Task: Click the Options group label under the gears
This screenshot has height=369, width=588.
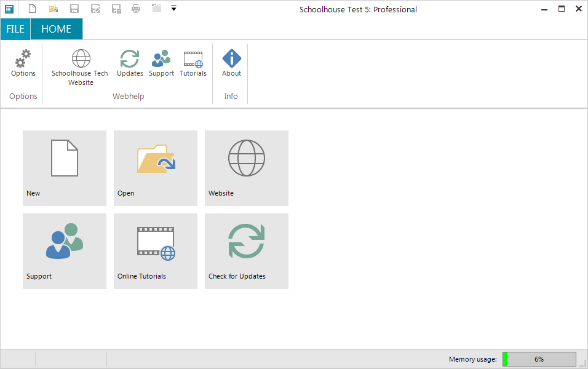Action: tap(23, 97)
